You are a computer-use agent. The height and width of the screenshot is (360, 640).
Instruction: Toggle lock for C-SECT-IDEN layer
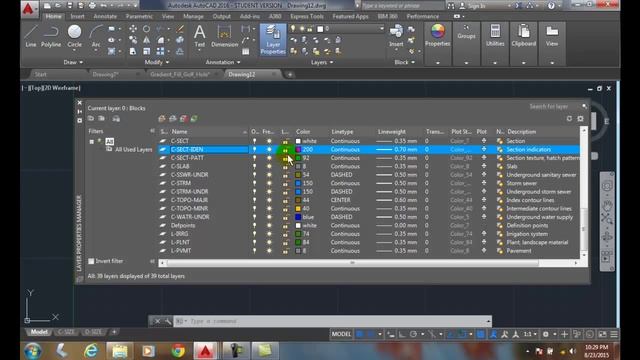tap(285, 150)
